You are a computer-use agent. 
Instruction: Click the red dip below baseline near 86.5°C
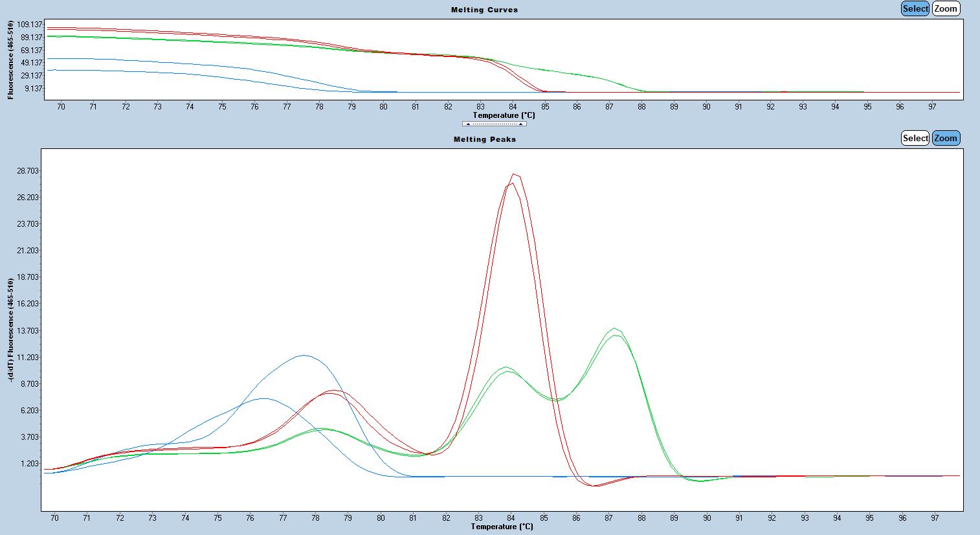[x=594, y=485]
